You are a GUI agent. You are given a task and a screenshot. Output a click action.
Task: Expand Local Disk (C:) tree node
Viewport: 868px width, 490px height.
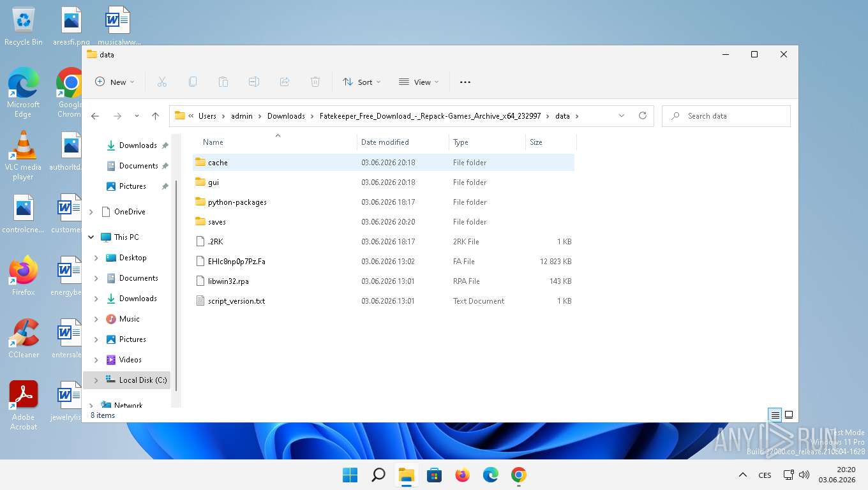pyautogui.click(x=96, y=380)
